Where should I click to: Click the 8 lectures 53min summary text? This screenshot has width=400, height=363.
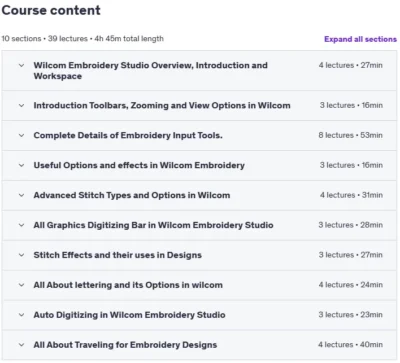pyautogui.click(x=350, y=135)
